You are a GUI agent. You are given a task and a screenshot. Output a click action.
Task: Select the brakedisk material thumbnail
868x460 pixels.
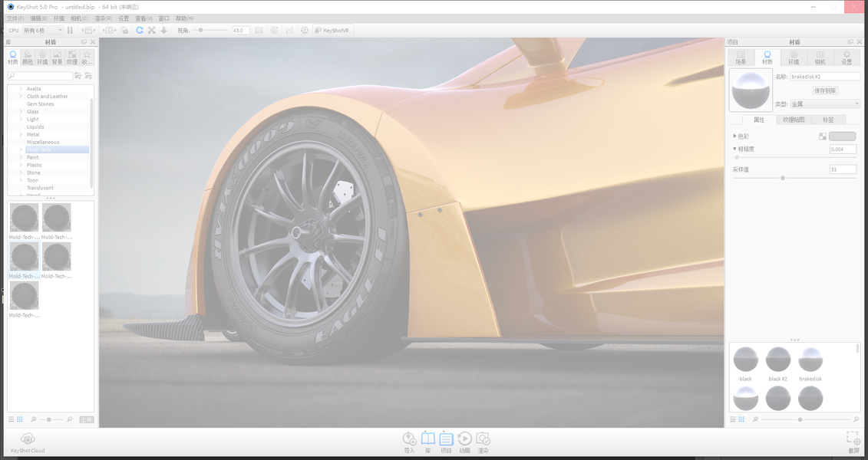pyautogui.click(x=810, y=360)
